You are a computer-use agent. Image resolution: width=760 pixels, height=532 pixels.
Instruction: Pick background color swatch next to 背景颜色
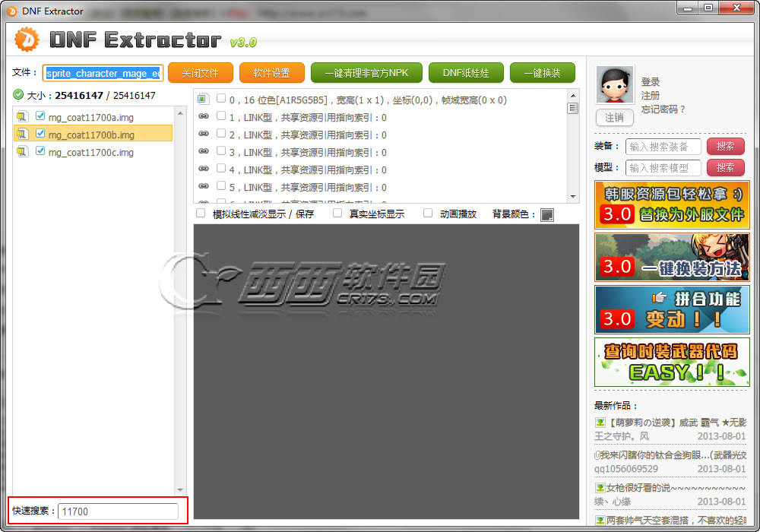pos(547,214)
